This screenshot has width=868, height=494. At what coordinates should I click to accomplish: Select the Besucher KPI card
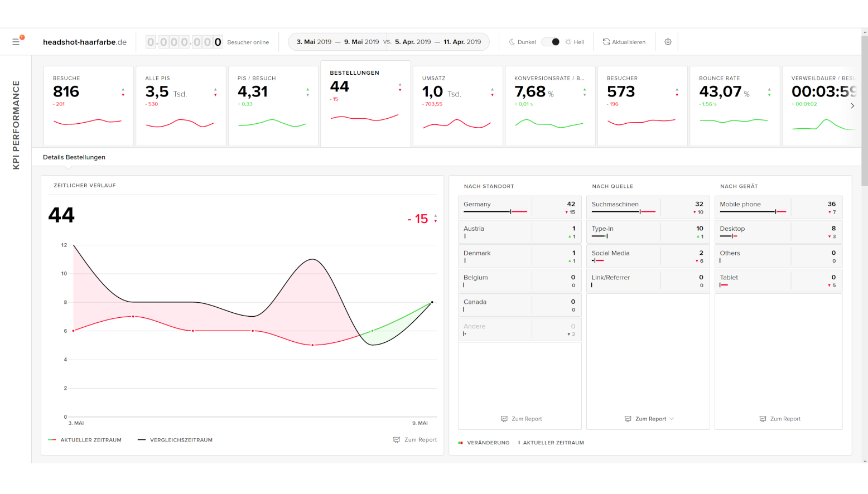point(643,106)
